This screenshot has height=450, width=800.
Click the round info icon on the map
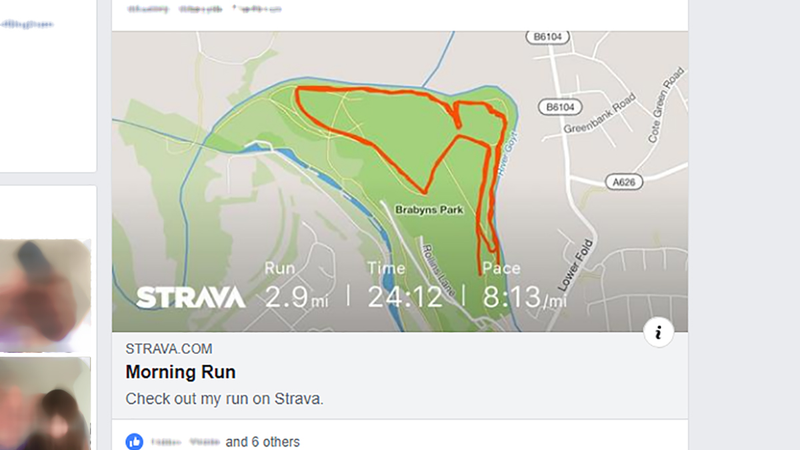tap(658, 333)
